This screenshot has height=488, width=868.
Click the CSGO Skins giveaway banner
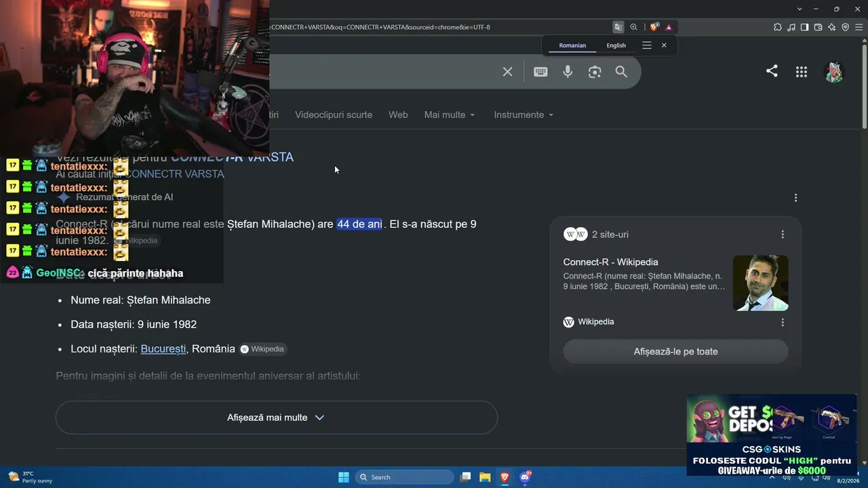tap(772, 435)
